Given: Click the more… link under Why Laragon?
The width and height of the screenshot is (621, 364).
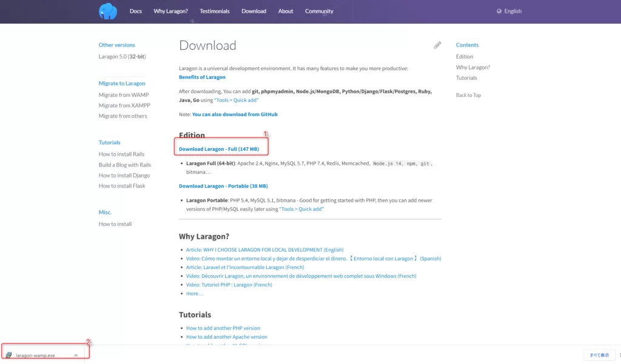Looking at the screenshot, I should click(195, 294).
